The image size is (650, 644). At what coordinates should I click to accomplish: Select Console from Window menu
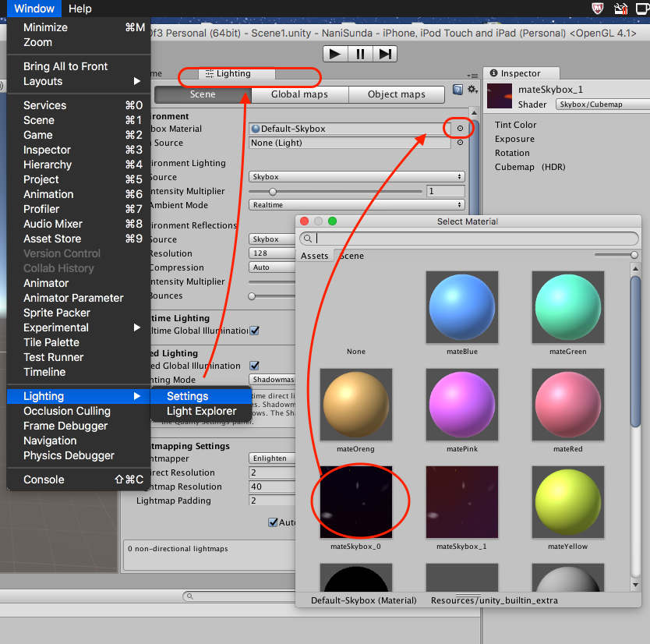[79, 479]
